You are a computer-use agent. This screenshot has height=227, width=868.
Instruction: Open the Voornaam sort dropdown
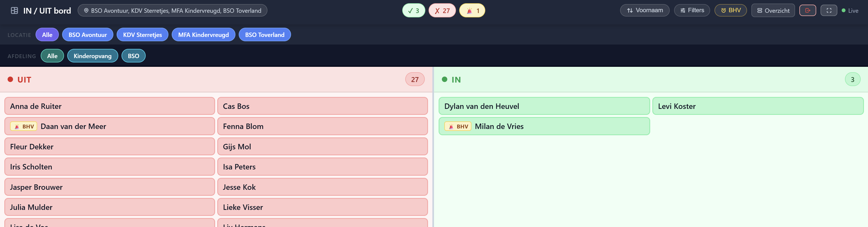pos(644,11)
